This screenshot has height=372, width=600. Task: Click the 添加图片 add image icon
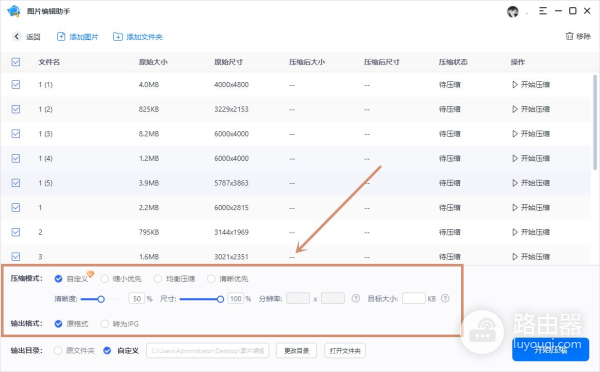coord(61,37)
